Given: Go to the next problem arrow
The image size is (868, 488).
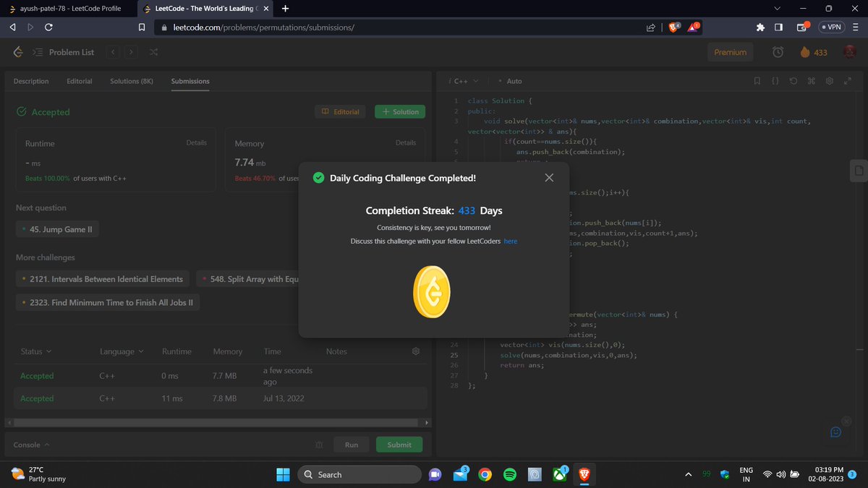Looking at the screenshot, I should (x=131, y=52).
